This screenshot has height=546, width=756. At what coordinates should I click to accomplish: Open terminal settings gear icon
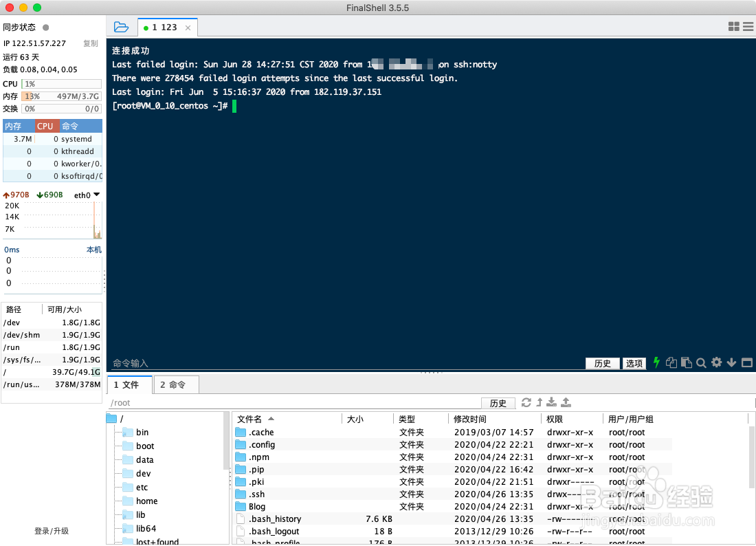[x=716, y=362]
